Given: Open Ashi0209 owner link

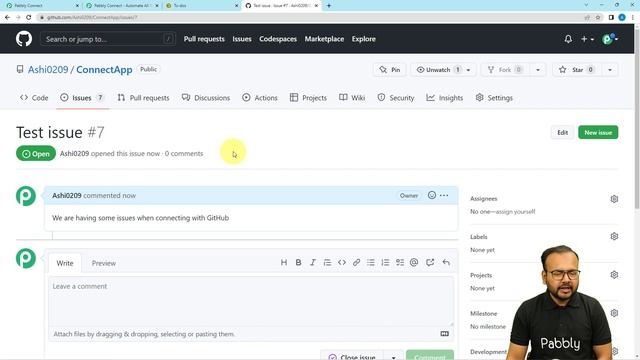Looking at the screenshot, I should [x=48, y=69].
